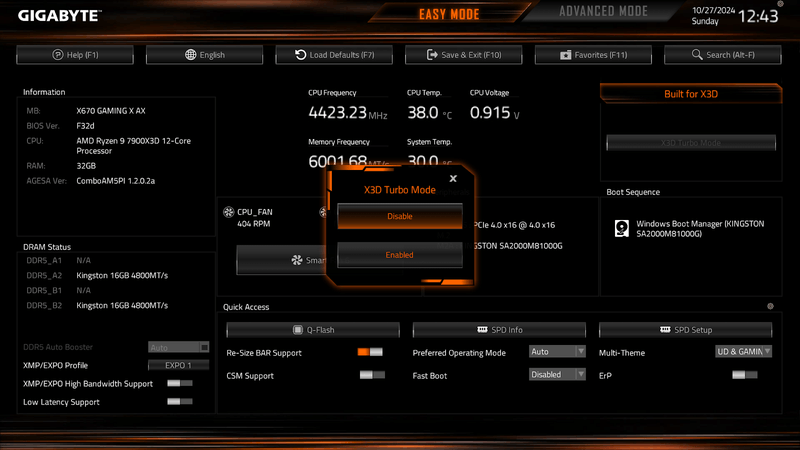Click the AMD Ryzen 9 7900X3D CPU name
The width and height of the screenshot is (800, 450).
click(x=134, y=146)
